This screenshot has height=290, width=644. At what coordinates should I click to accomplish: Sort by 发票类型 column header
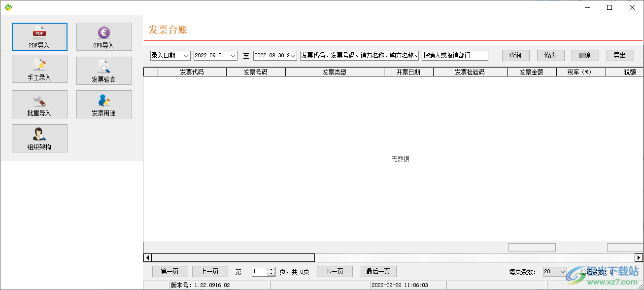click(x=335, y=72)
